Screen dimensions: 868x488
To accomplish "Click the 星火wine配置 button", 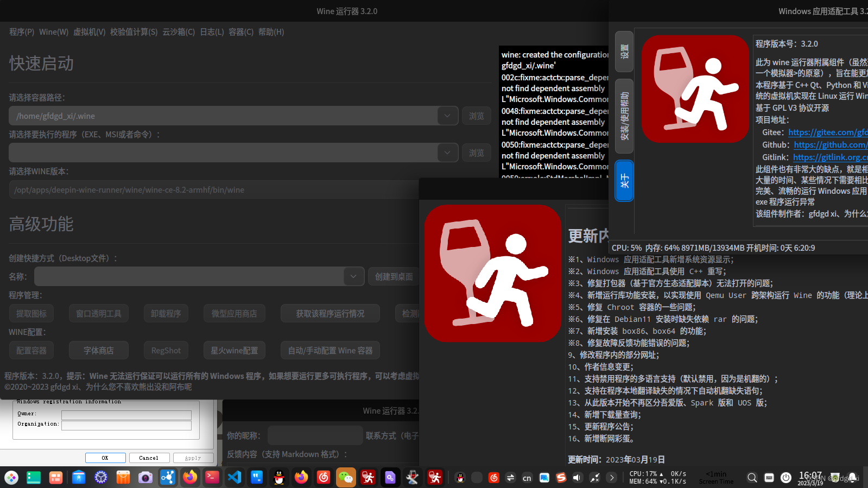I will (235, 350).
